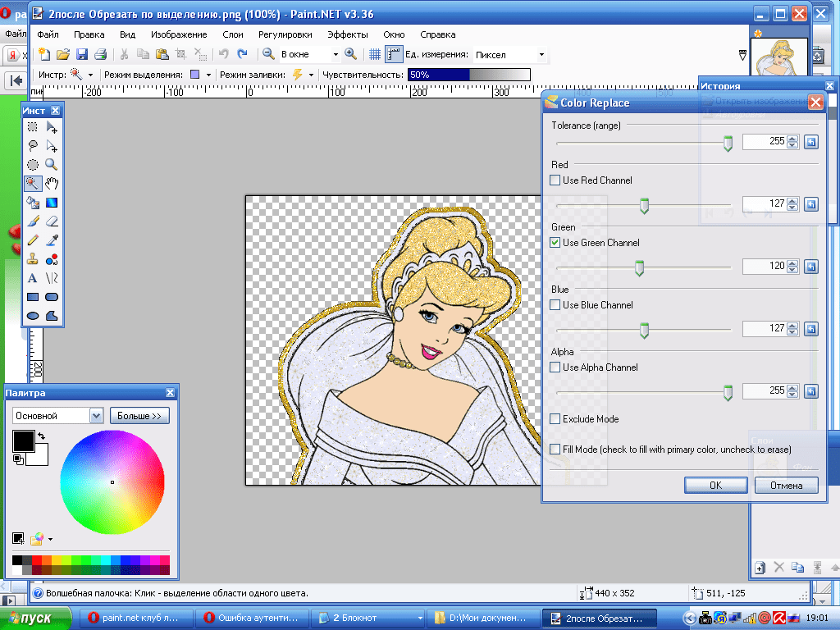This screenshot has height=630, width=840.
Task: Open the Слои menu
Action: (x=232, y=35)
